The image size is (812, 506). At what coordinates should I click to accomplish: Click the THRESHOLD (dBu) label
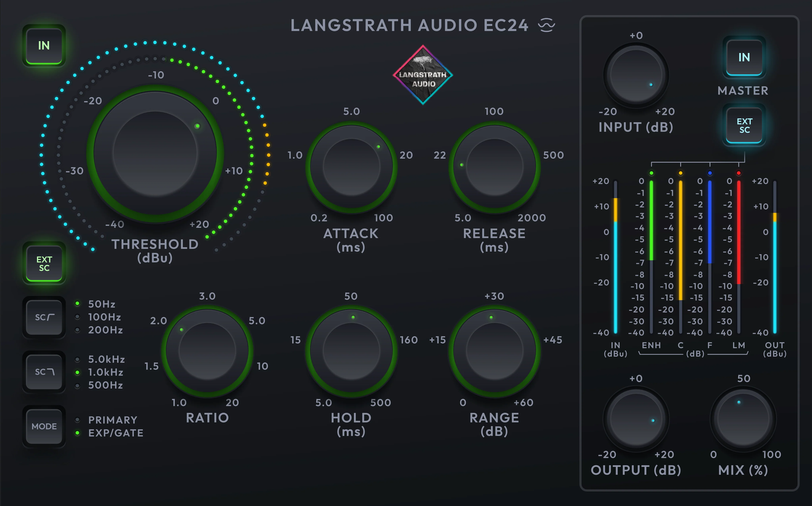[155, 251]
